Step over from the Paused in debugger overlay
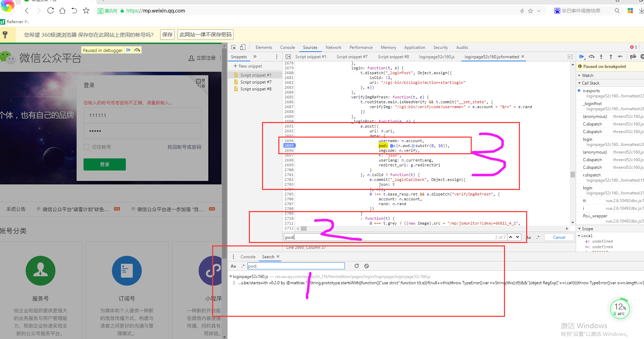Viewport: 644px width, 339px height. coord(137,50)
